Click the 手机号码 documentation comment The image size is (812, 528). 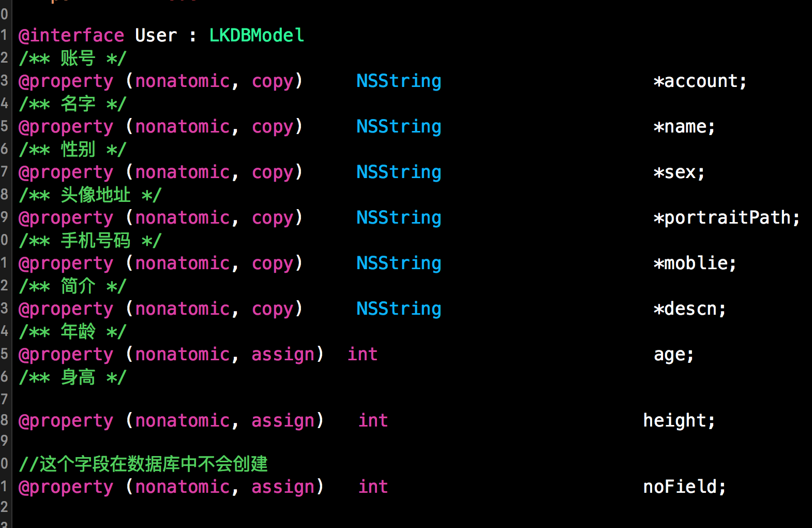90,240
